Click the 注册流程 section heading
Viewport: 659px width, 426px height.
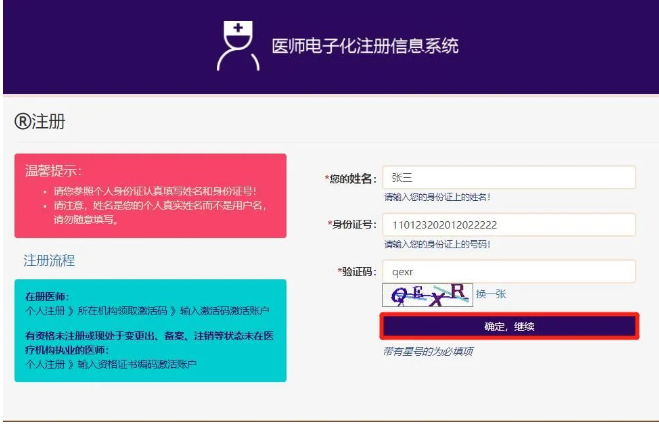click(49, 261)
